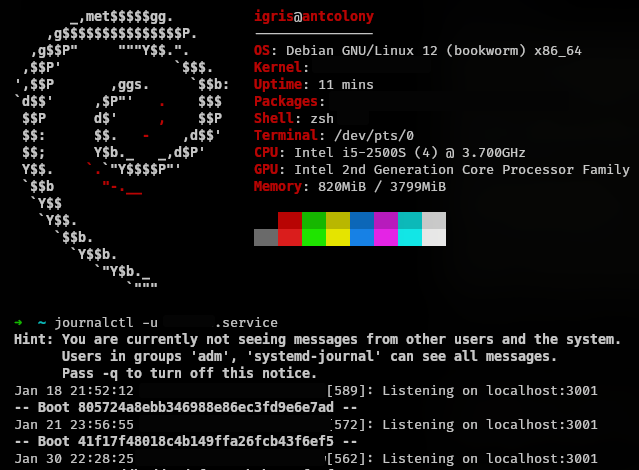Screen dimensions: 639x470
Task: Click the cyan tilde in the prompt
Action: point(42,322)
